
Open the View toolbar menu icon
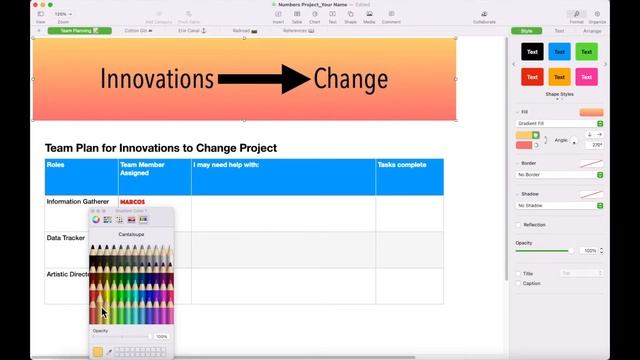coord(41,14)
